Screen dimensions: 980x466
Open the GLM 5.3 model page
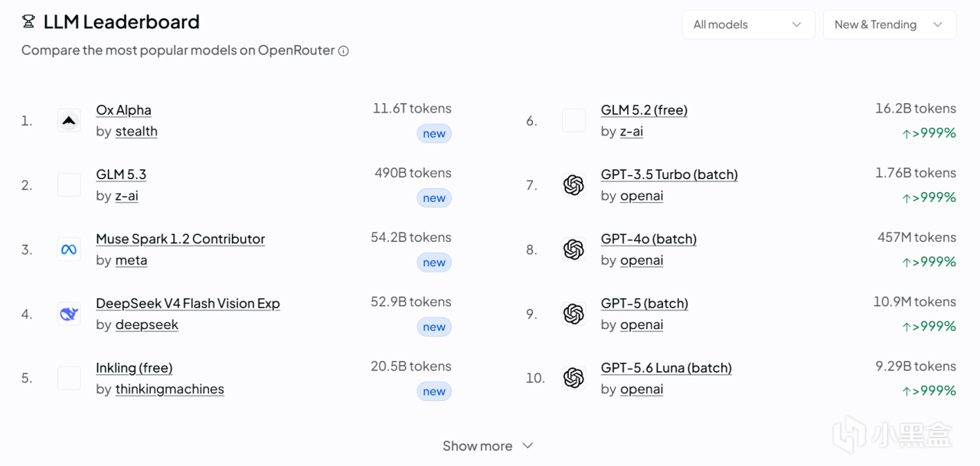(x=121, y=174)
